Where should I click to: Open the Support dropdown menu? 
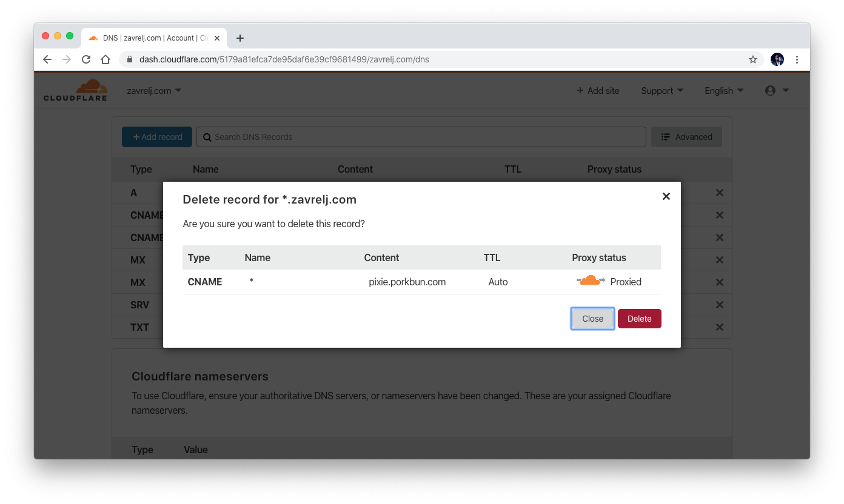tap(662, 91)
